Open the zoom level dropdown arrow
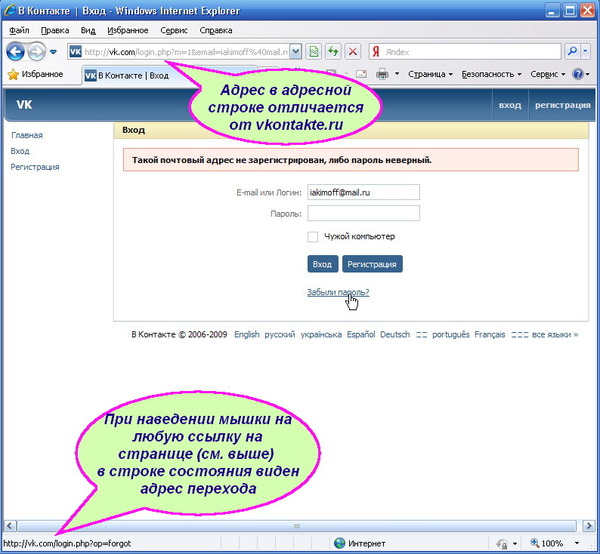The width and height of the screenshot is (600, 554). pyautogui.click(x=577, y=543)
